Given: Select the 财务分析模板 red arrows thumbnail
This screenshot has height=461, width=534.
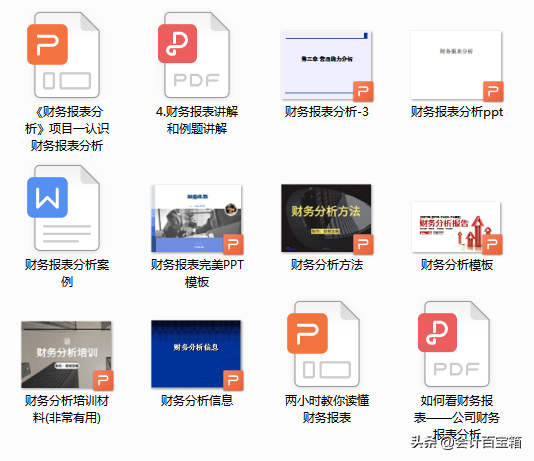Looking at the screenshot, I should (x=457, y=228).
